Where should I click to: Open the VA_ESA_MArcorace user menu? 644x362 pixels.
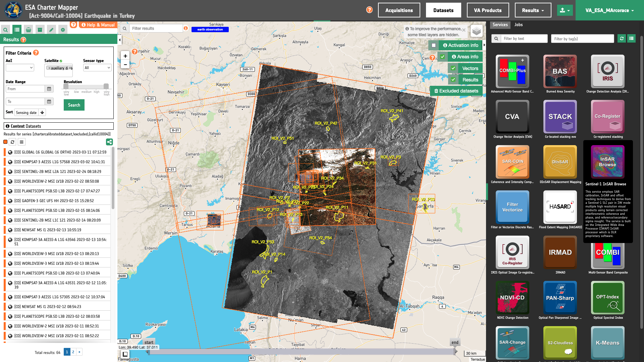(x=609, y=10)
